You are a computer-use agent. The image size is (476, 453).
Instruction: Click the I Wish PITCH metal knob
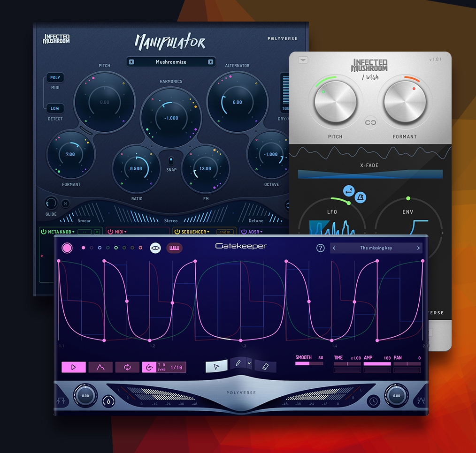tap(336, 102)
